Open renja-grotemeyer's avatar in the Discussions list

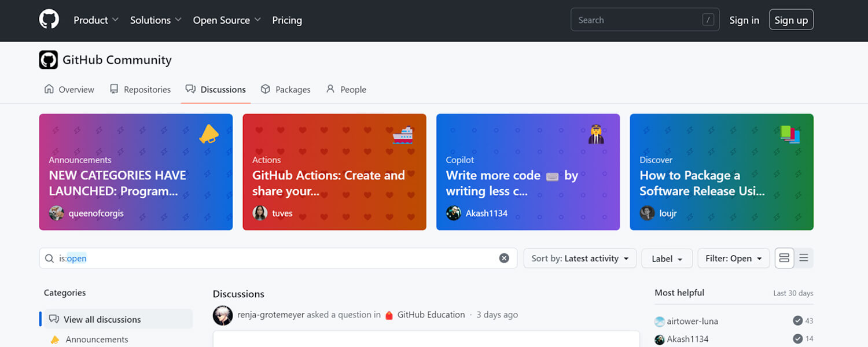click(223, 315)
